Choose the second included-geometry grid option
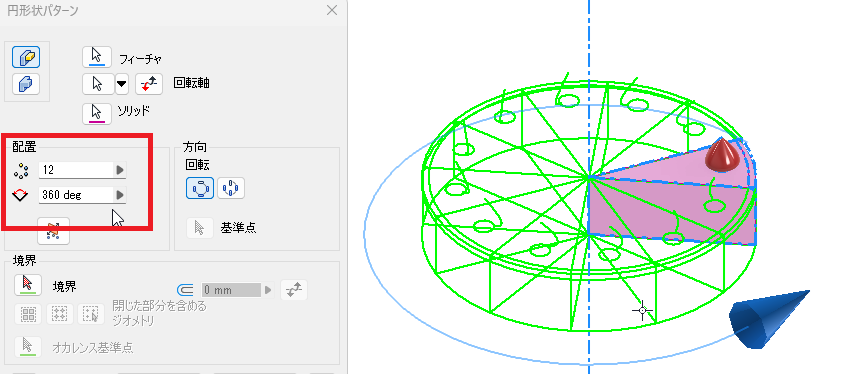 [60, 314]
